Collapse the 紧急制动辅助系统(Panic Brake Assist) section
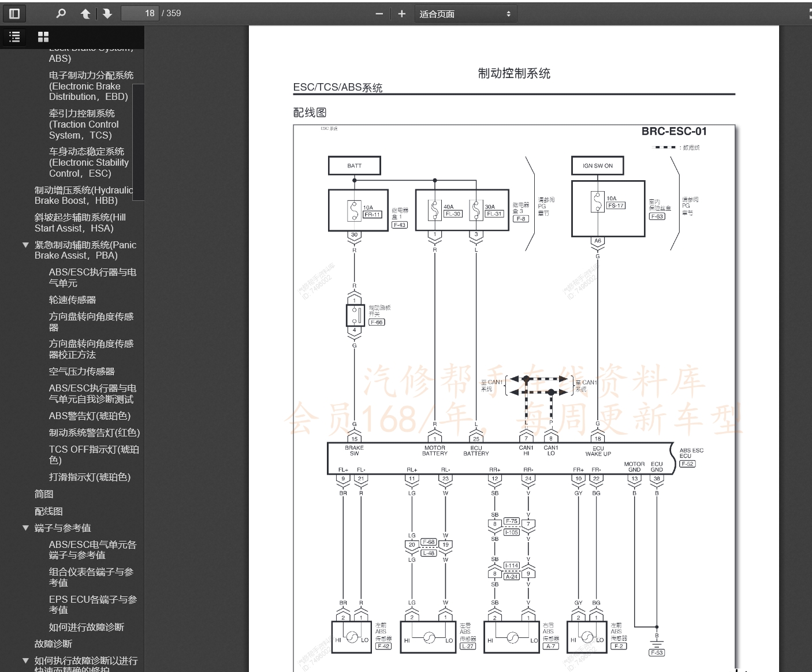This screenshot has height=672, width=812. coord(25,244)
